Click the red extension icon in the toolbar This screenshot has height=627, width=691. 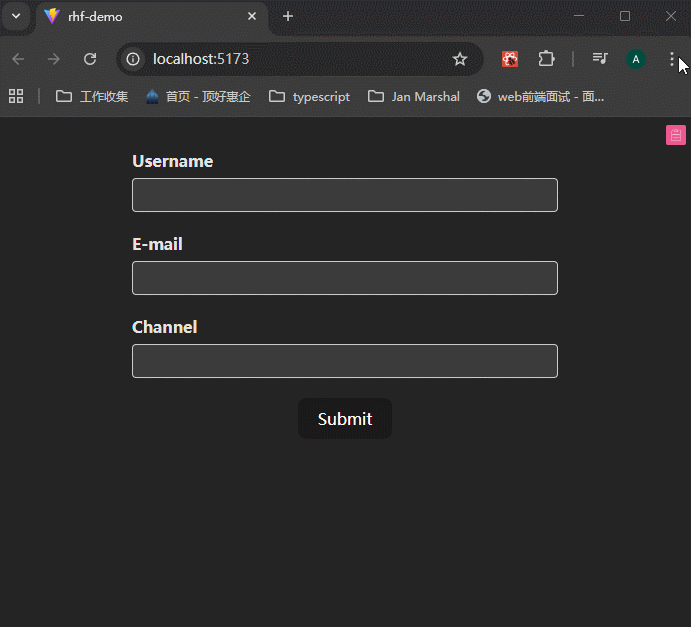pyautogui.click(x=510, y=59)
